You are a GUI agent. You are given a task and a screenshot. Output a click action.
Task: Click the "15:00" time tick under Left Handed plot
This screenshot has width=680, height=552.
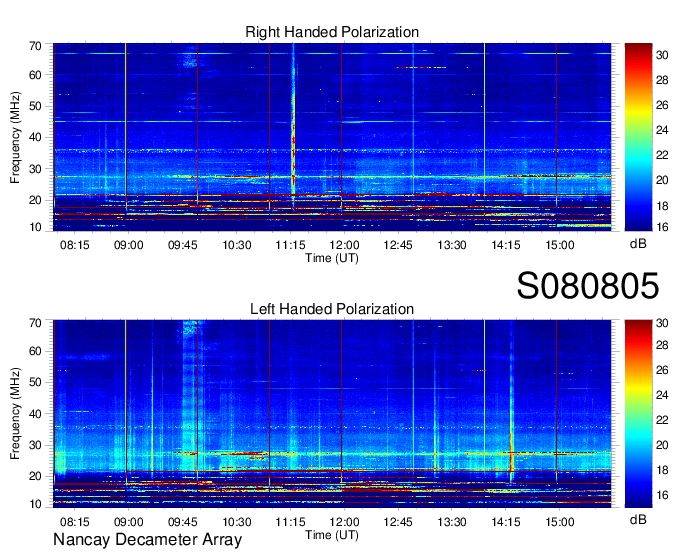560,522
